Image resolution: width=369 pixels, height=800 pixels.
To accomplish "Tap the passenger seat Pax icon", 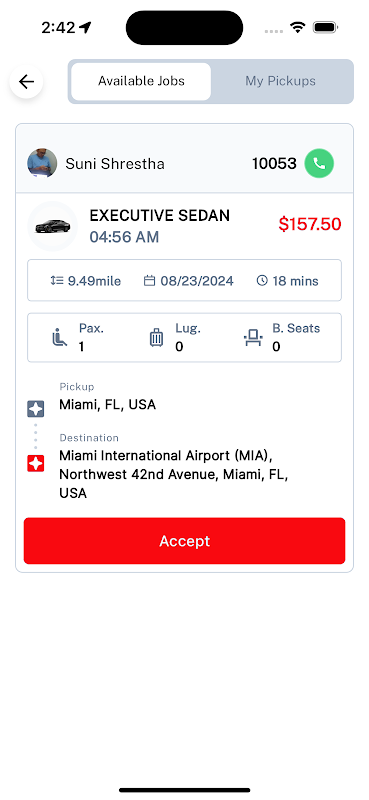I will (60, 338).
